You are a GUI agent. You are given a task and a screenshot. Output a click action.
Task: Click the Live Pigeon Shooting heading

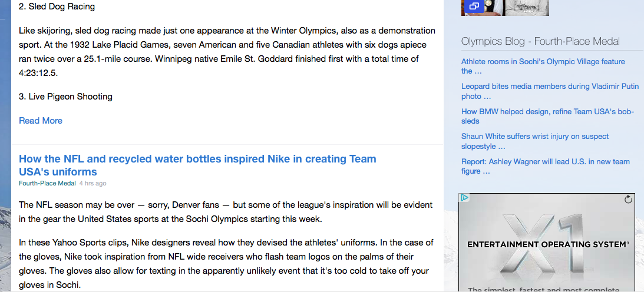[66, 97]
